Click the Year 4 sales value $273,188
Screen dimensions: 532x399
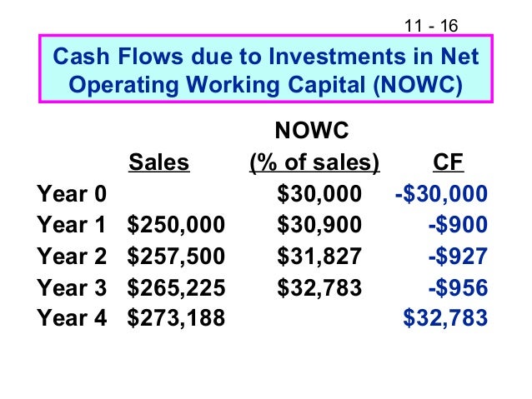pyautogui.click(x=176, y=318)
